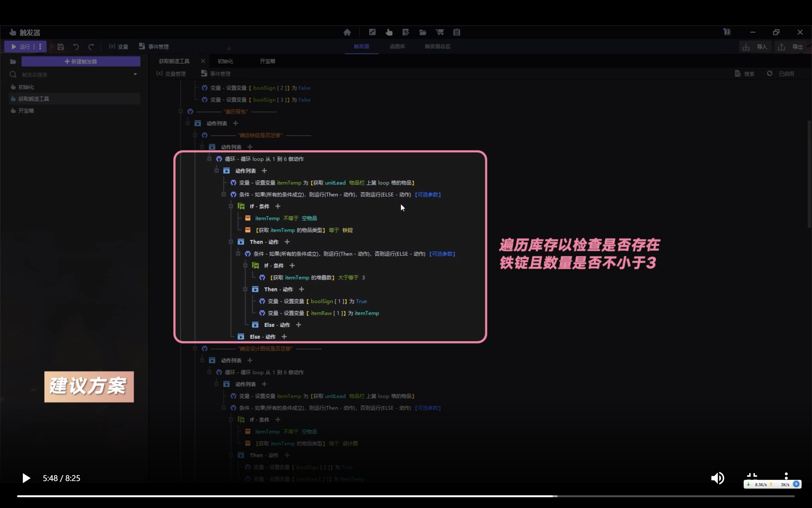812x508 pixels.
Task: Add action to 动作列表 under 遍历背包
Action: pyautogui.click(x=236, y=123)
